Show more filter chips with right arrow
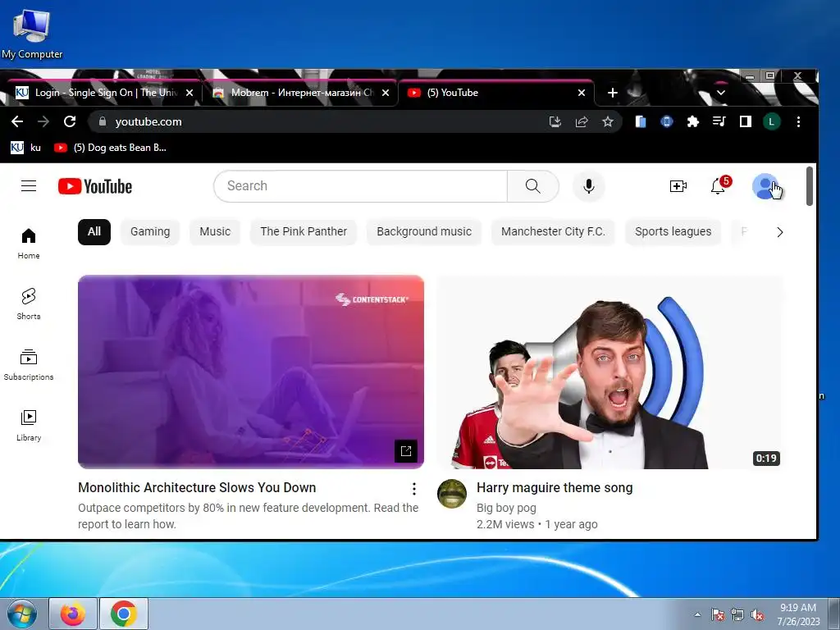 coord(779,232)
